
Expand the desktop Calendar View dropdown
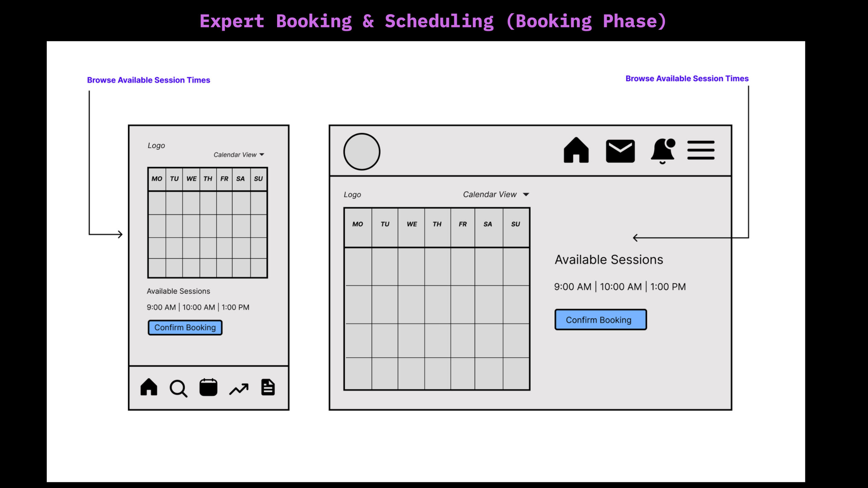pyautogui.click(x=490, y=194)
